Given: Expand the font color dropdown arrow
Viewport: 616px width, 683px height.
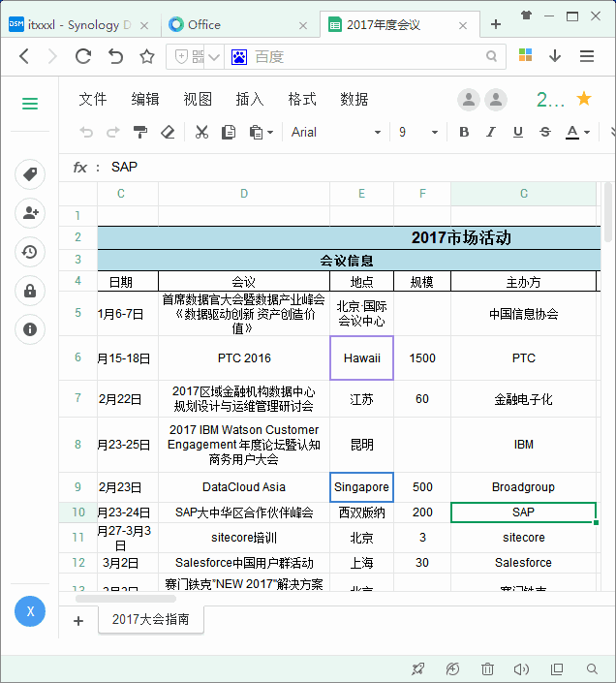Looking at the screenshot, I should coord(587,133).
